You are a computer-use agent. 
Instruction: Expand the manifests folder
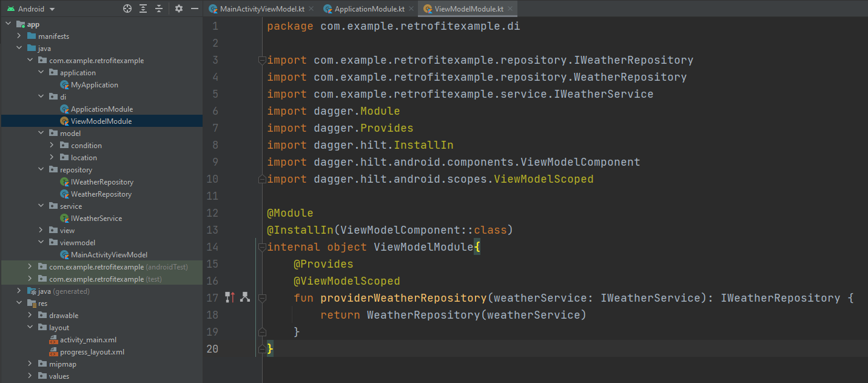[x=19, y=36]
